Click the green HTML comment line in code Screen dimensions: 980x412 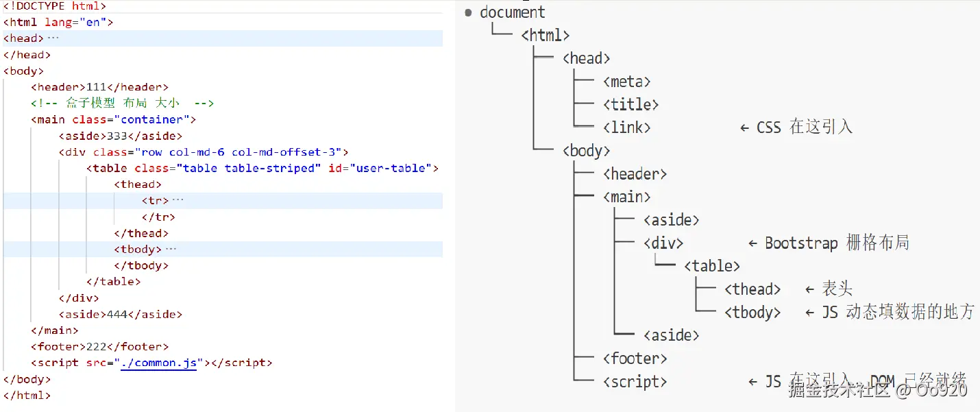point(122,104)
